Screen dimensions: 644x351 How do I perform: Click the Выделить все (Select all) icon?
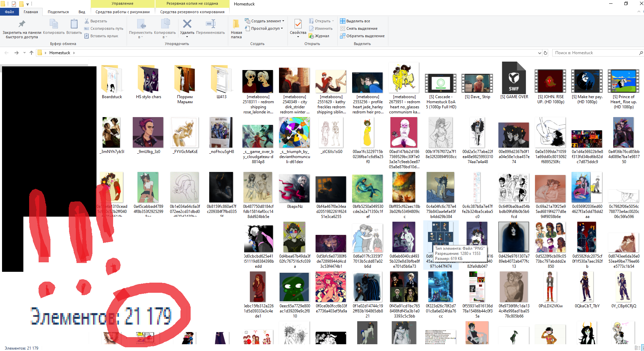[343, 21]
